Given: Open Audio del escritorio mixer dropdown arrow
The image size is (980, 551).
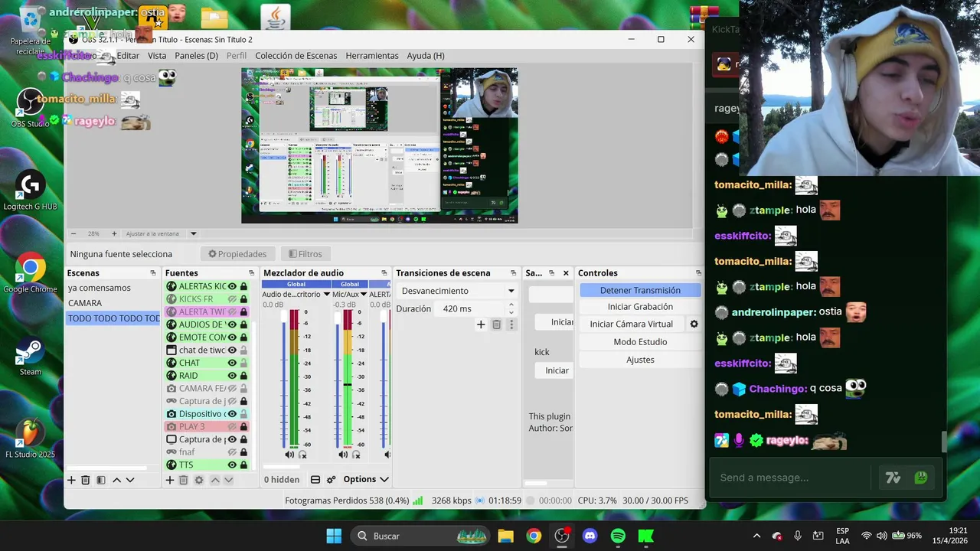Looking at the screenshot, I should tap(327, 294).
